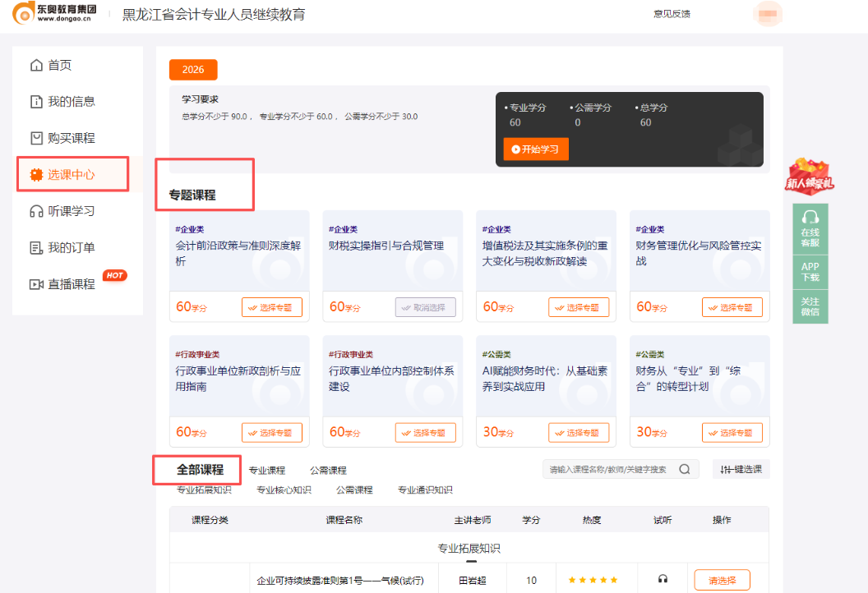Click the 专业学分 value 60
This screenshot has width=868, height=593.
coord(515,123)
